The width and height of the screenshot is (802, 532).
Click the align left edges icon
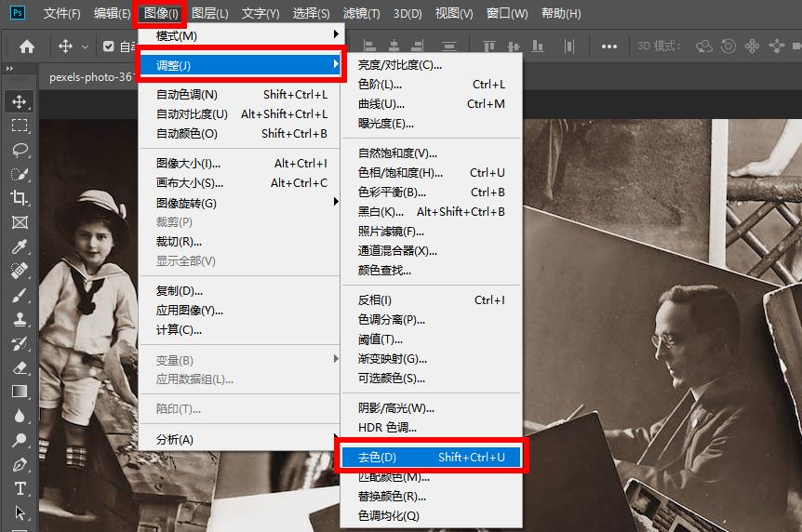pyautogui.click(x=369, y=47)
